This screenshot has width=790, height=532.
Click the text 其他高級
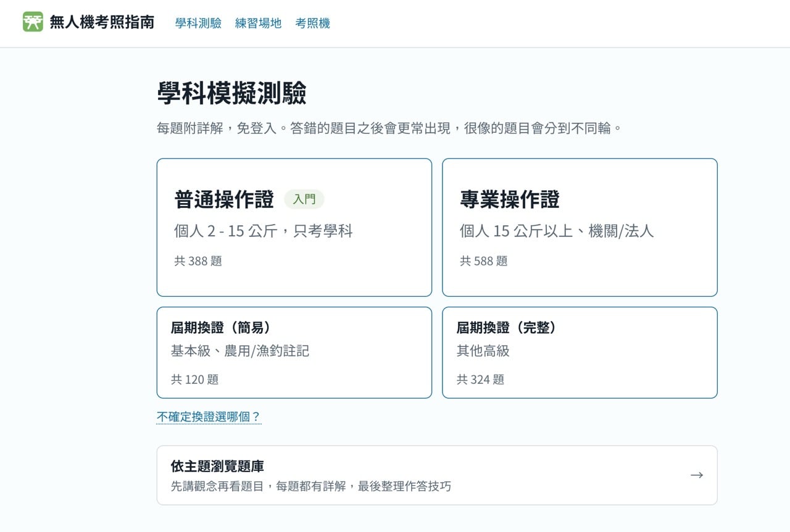[483, 351]
